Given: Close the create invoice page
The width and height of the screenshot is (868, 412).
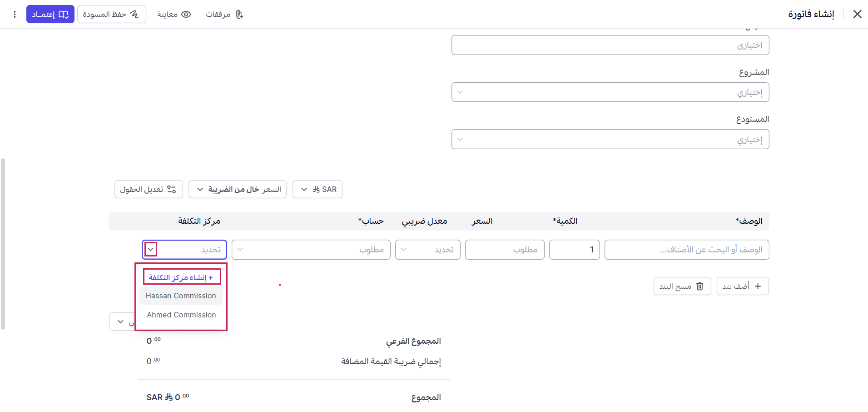Looking at the screenshot, I should pyautogui.click(x=857, y=14).
